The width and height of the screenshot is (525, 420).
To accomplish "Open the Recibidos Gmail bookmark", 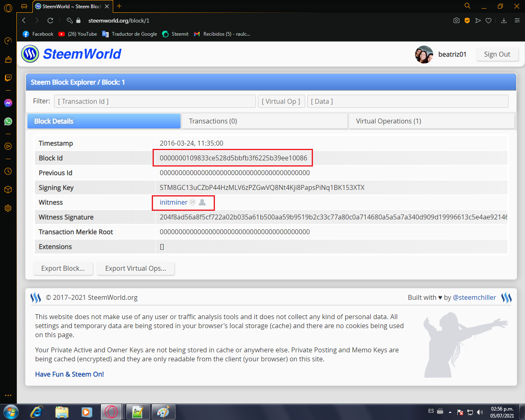I will (x=222, y=34).
